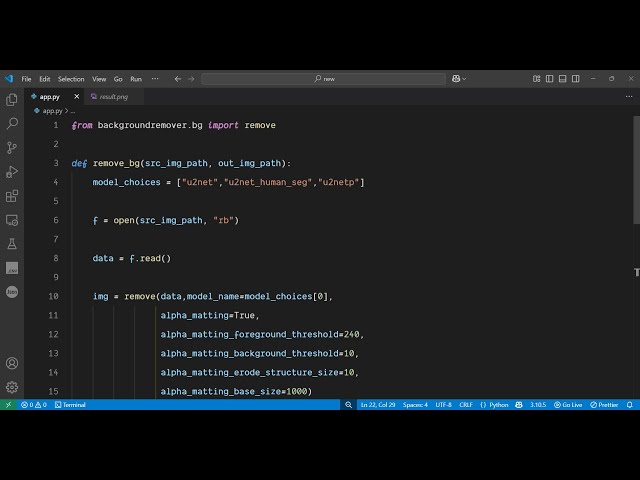The width and height of the screenshot is (640, 480).
Task: Click the zoom magnifier in status bar
Action: tap(348, 404)
